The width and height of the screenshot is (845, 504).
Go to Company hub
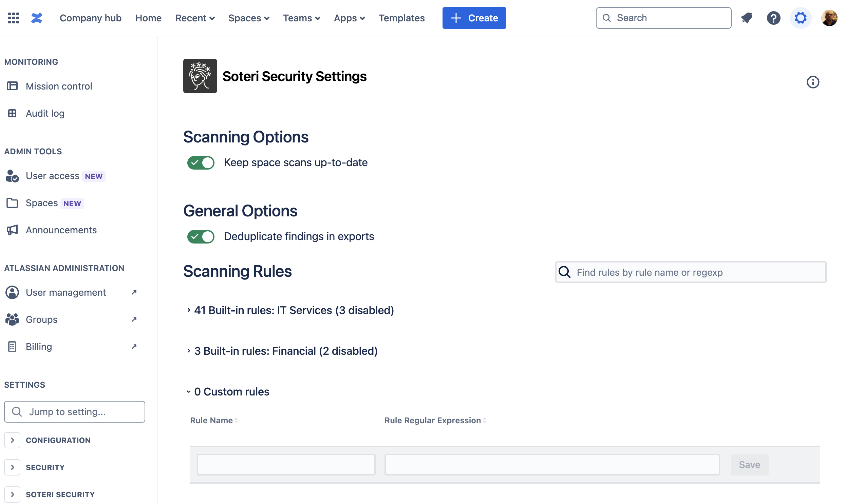[90, 18]
